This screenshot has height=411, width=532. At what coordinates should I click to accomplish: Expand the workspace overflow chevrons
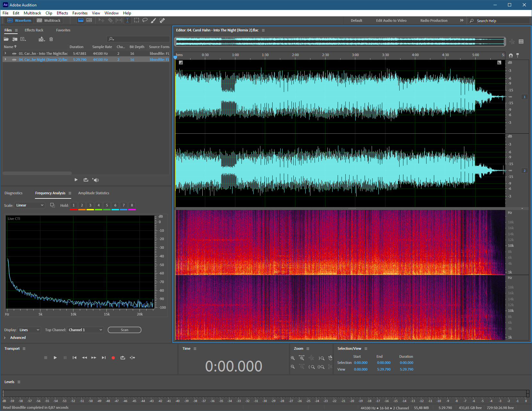(x=462, y=20)
